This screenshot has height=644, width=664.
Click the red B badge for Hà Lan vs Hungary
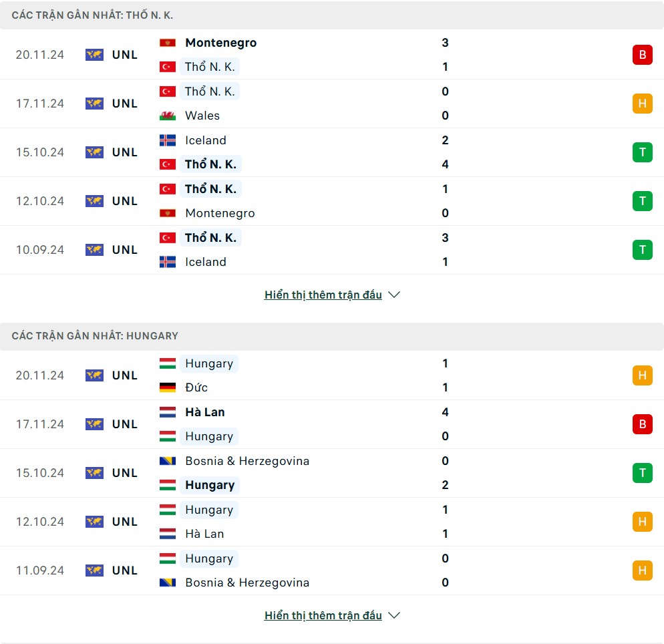642,424
